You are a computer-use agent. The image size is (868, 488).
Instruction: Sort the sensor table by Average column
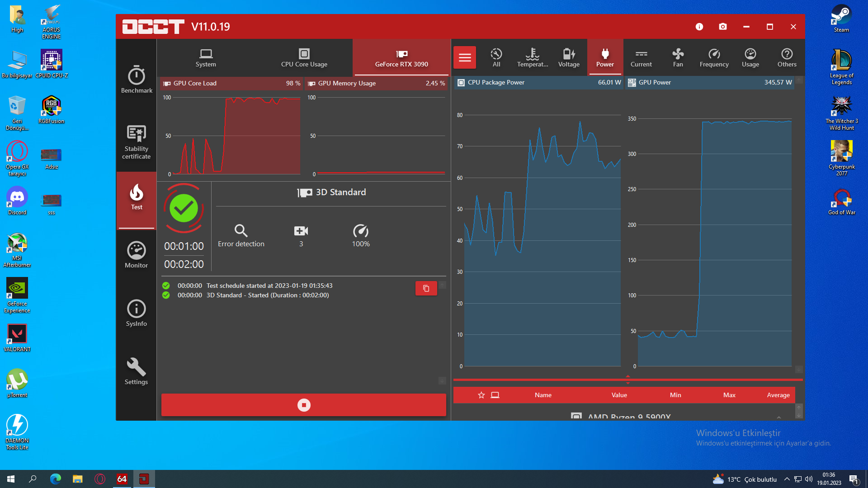pos(778,395)
